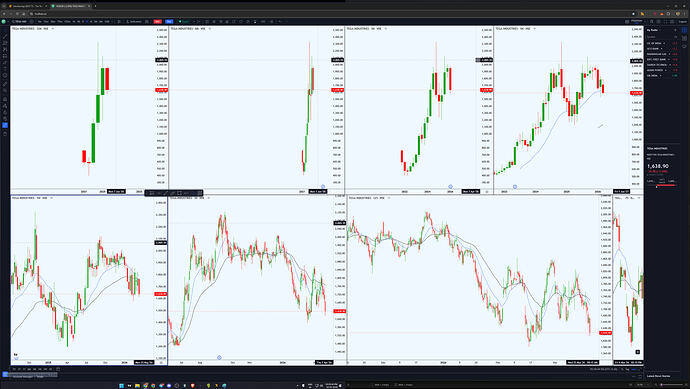Collapse the 3M TEGA INDUSTRIES chart legend
This screenshot has height=389, width=690.
[386, 29]
